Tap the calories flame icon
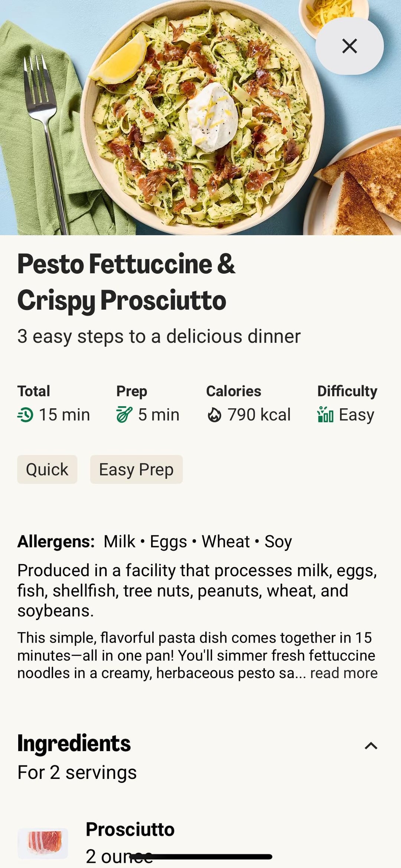This screenshot has height=868, width=401. pyautogui.click(x=214, y=415)
